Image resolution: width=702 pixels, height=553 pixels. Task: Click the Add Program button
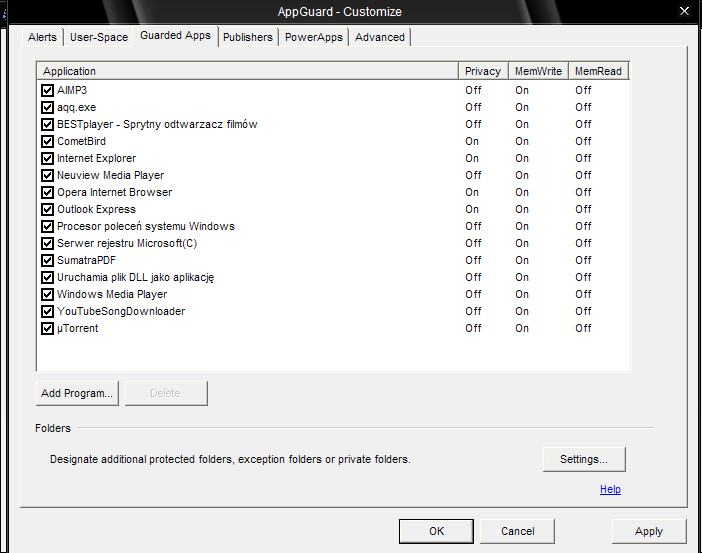pos(77,393)
